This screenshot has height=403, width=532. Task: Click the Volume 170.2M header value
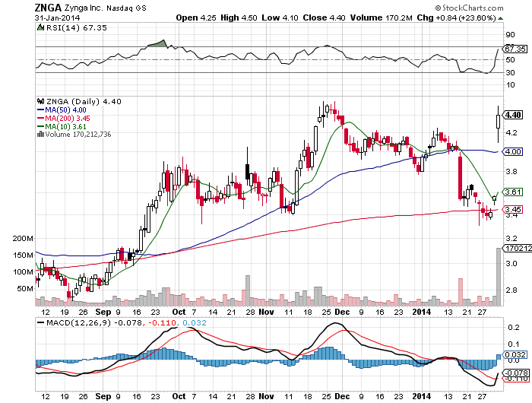[x=381, y=17]
